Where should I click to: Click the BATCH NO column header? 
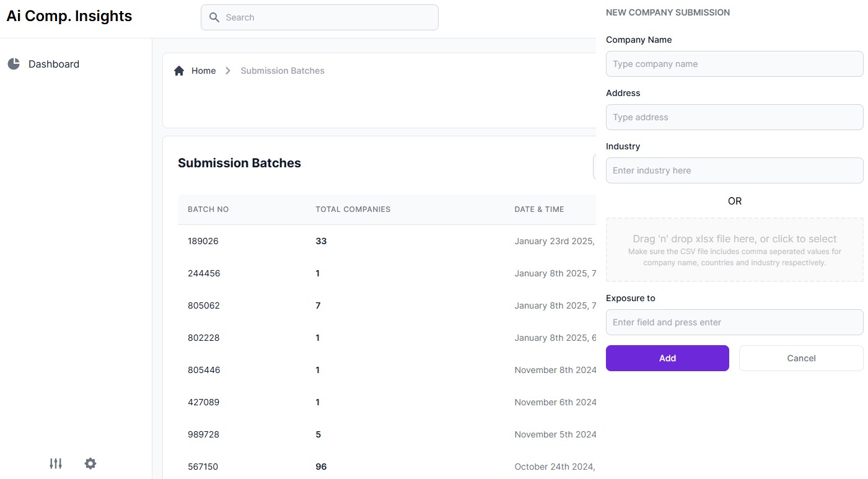[x=208, y=209]
